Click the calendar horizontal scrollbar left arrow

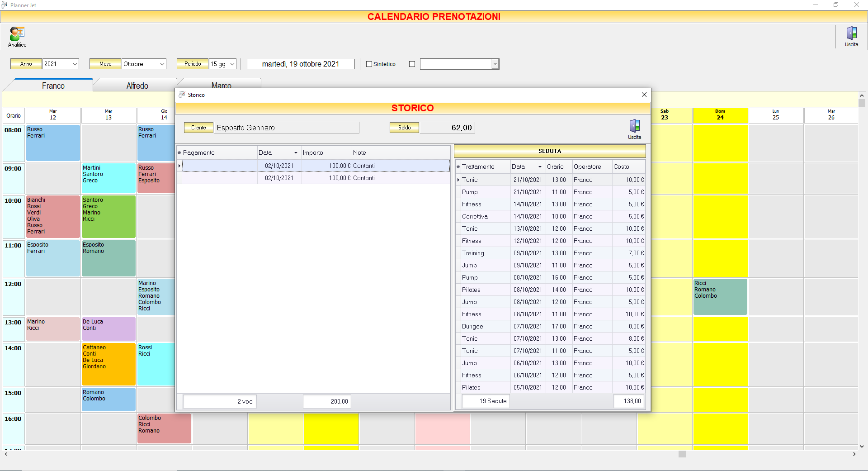tap(5, 454)
